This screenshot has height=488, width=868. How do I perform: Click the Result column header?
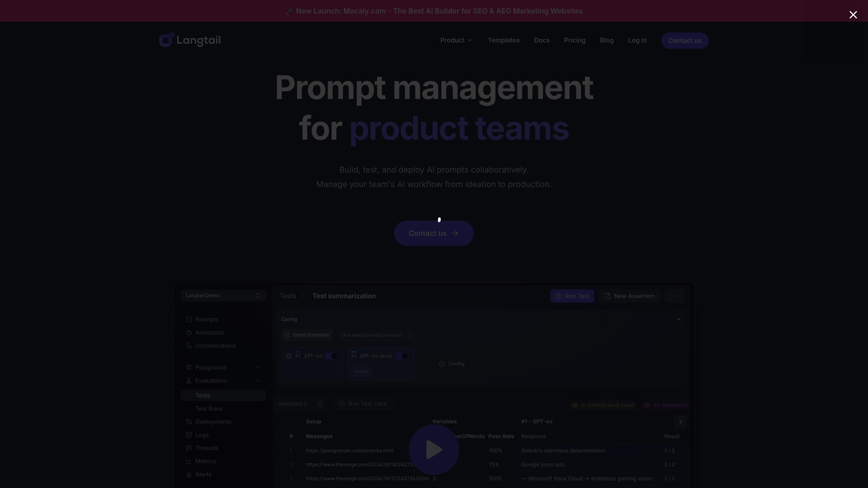pyautogui.click(x=672, y=436)
